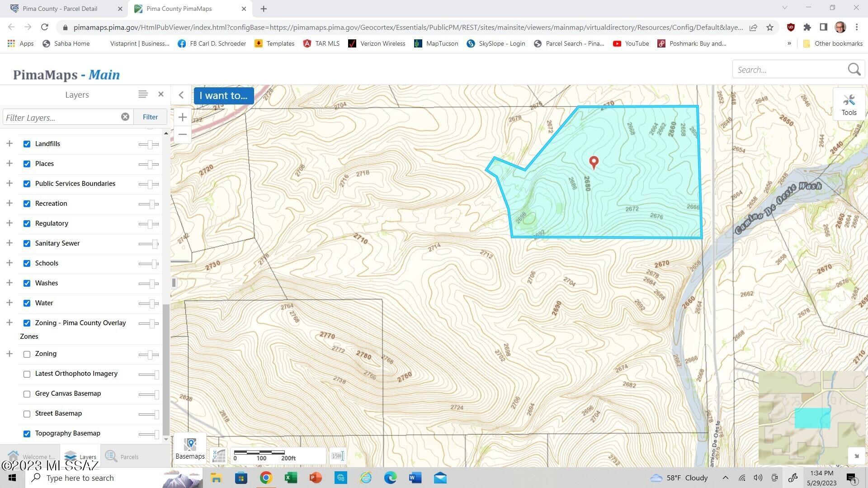Enable the Zoning layer checkbox
This screenshot has width=868, height=488.
click(x=27, y=354)
